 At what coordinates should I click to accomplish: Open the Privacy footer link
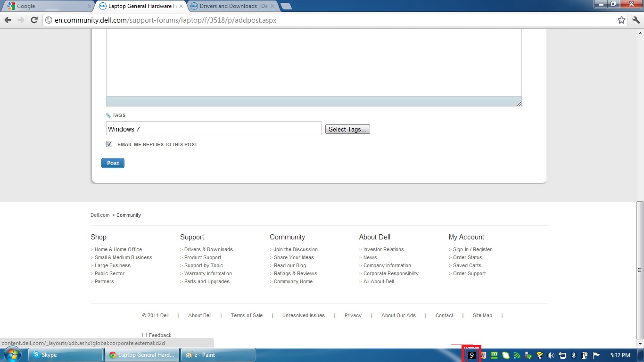pos(353,315)
